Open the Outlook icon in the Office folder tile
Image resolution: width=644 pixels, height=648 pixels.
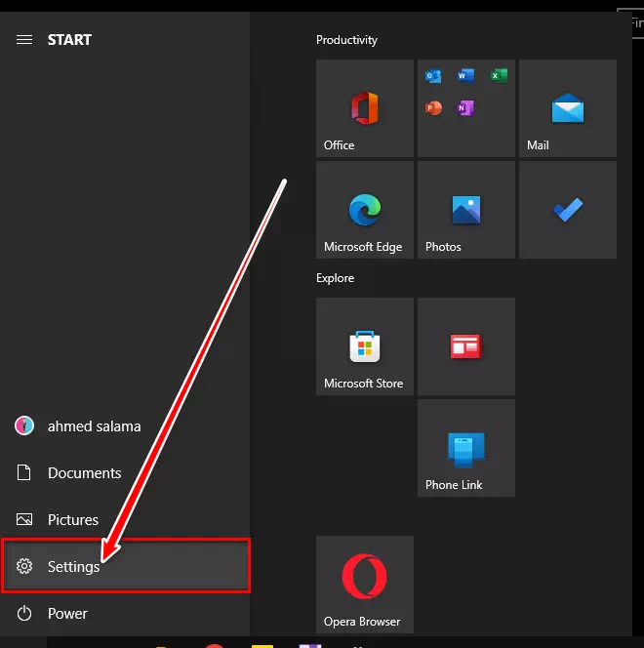tap(433, 76)
